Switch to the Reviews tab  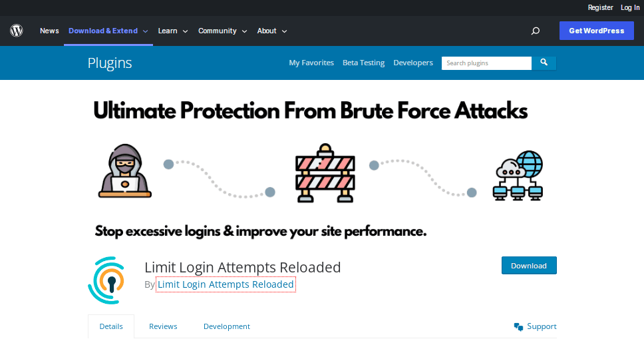[x=163, y=326]
